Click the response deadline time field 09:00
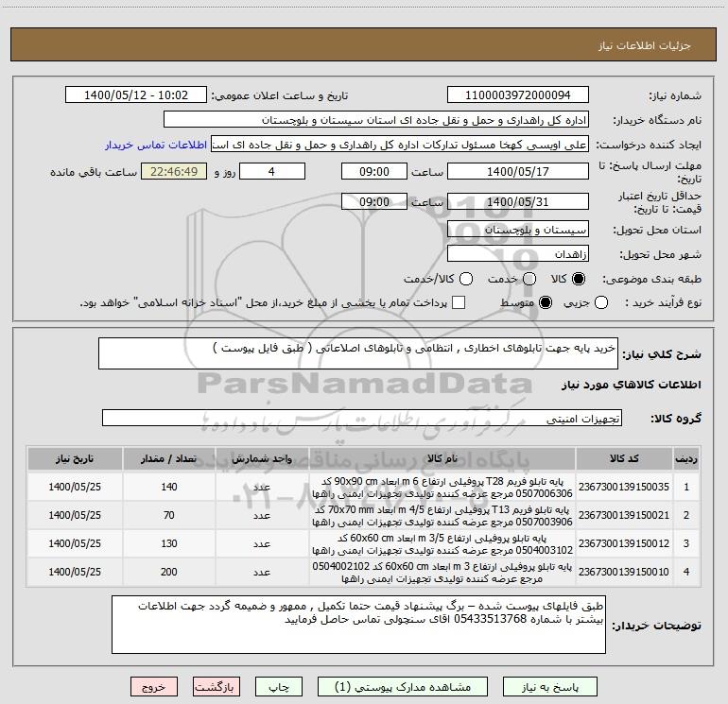The width and height of the screenshot is (728, 704). click(374, 172)
